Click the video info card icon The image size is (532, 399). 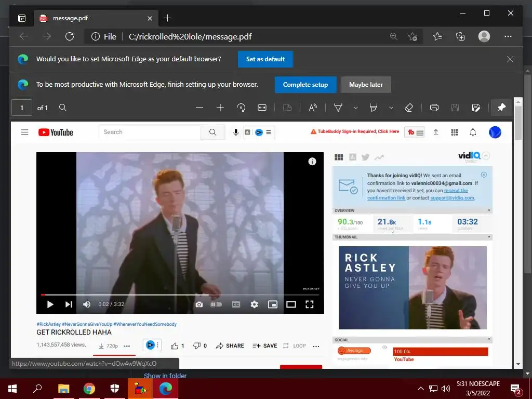coord(312,162)
